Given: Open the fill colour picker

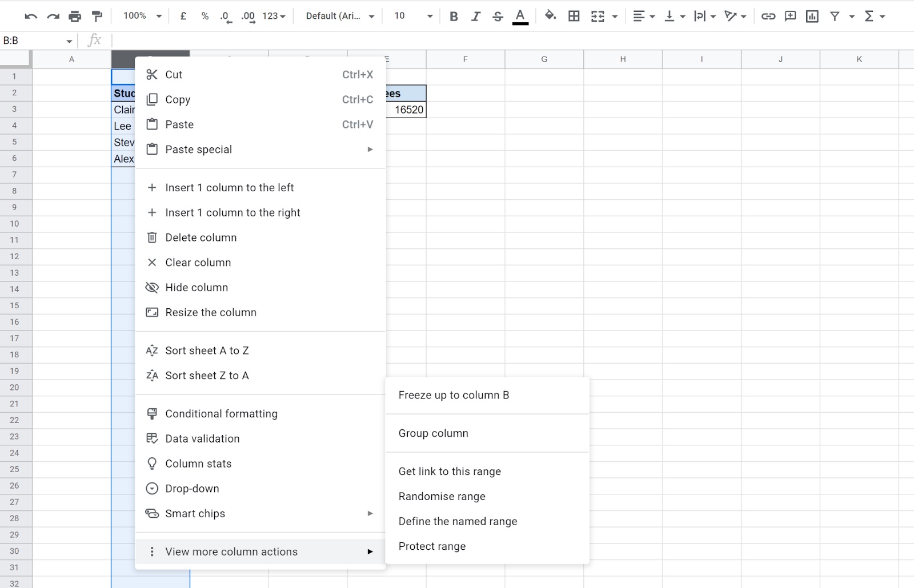Looking at the screenshot, I should (x=550, y=16).
